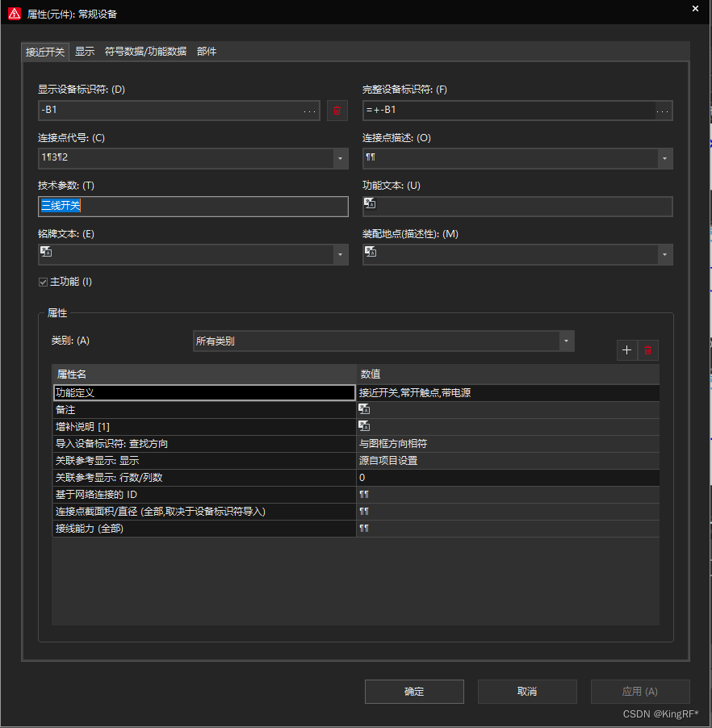Click the 技术参数 text field
This screenshot has width=712, height=728.
tap(193, 207)
